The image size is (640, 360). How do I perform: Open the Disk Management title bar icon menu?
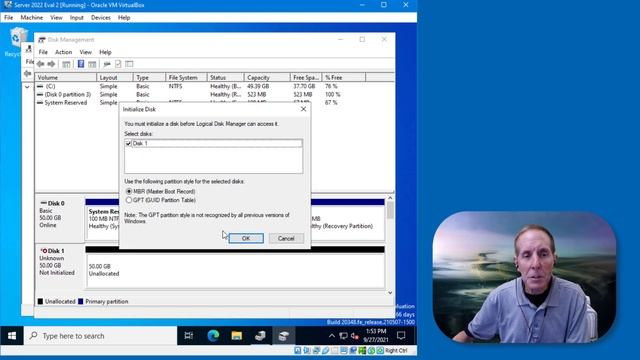[x=42, y=40]
